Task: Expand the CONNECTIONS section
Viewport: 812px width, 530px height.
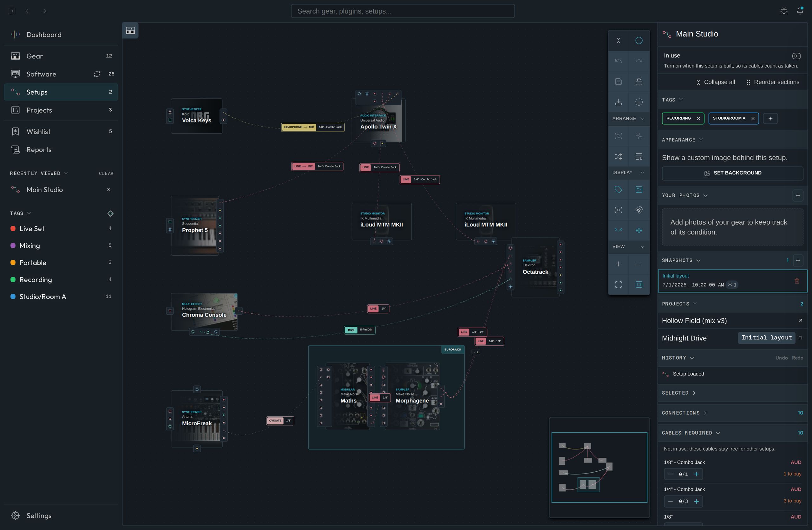Action: (x=732, y=413)
